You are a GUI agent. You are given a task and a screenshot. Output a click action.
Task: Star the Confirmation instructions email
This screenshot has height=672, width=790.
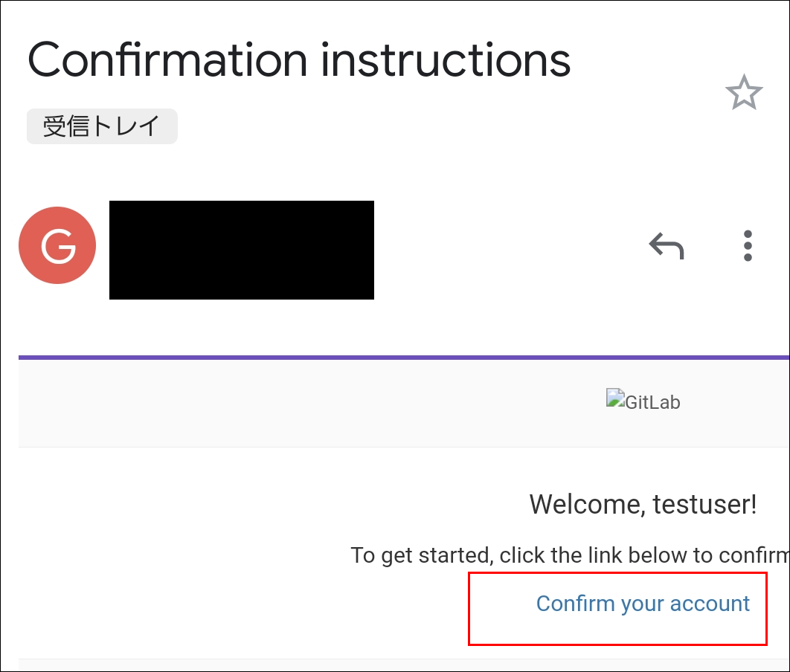click(744, 94)
